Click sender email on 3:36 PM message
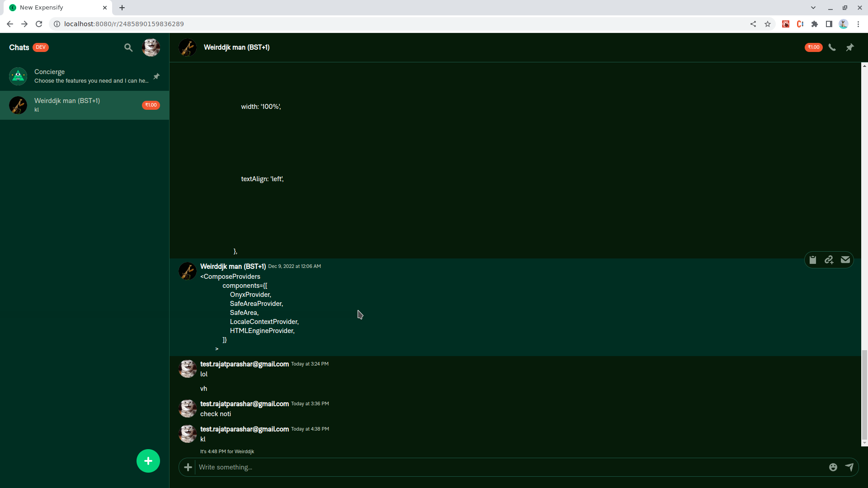 coord(245,404)
